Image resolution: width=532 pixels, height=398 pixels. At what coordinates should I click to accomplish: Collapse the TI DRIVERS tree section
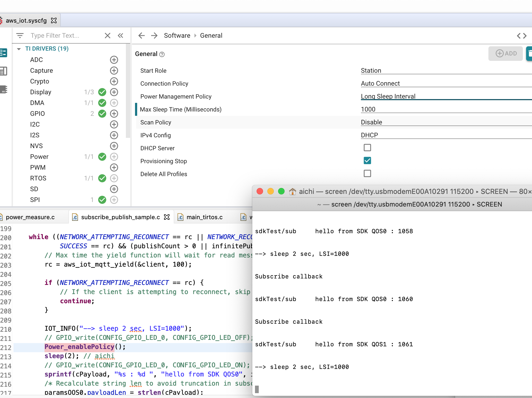19,49
